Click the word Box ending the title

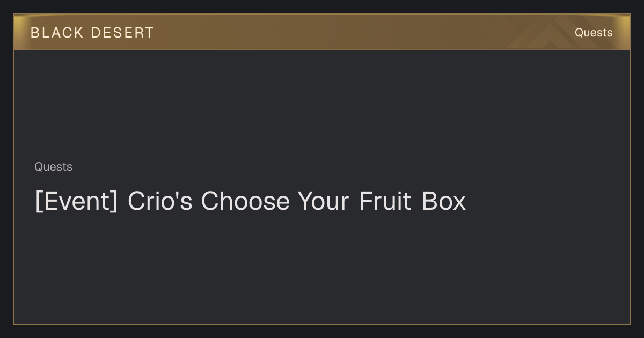(444, 201)
